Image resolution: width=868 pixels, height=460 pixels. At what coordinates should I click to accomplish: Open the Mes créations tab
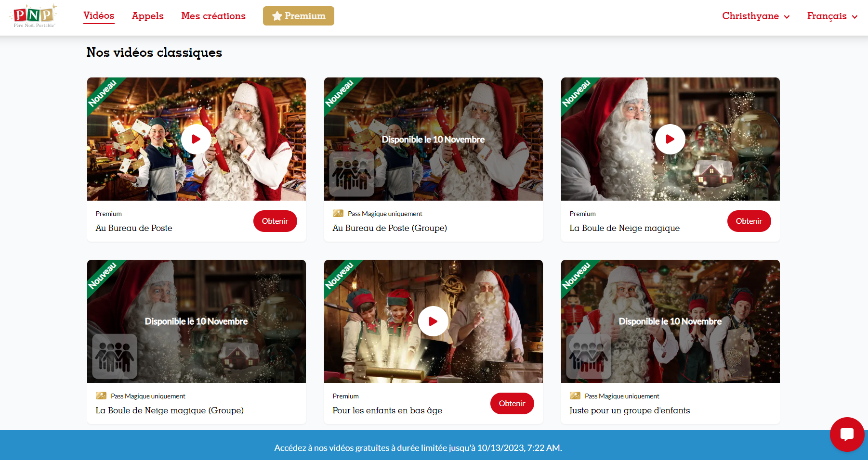point(213,16)
